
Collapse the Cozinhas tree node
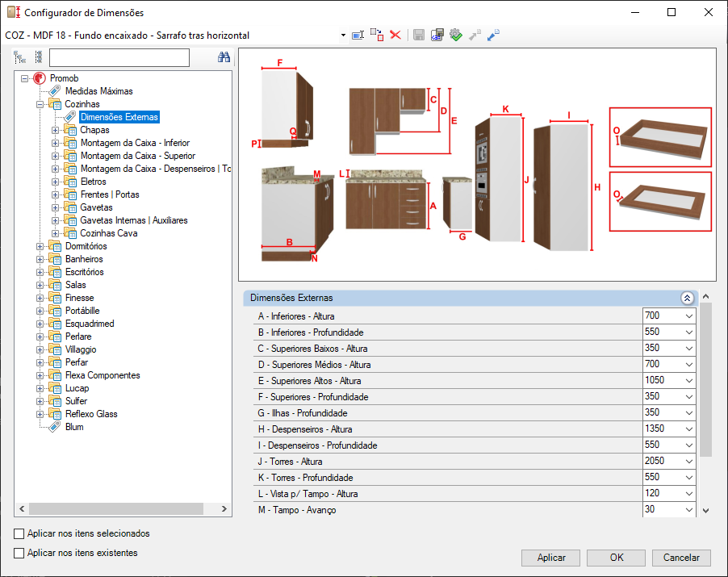click(x=40, y=104)
